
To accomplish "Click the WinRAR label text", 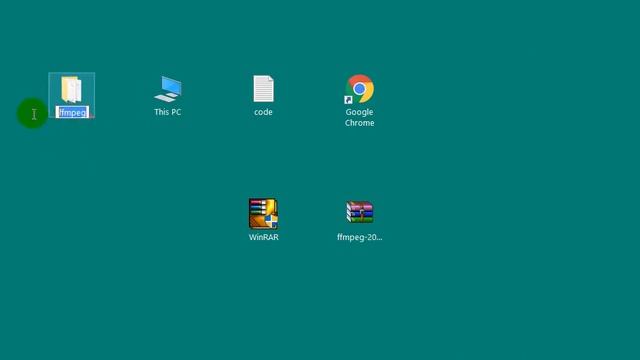I will click(x=264, y=237).
